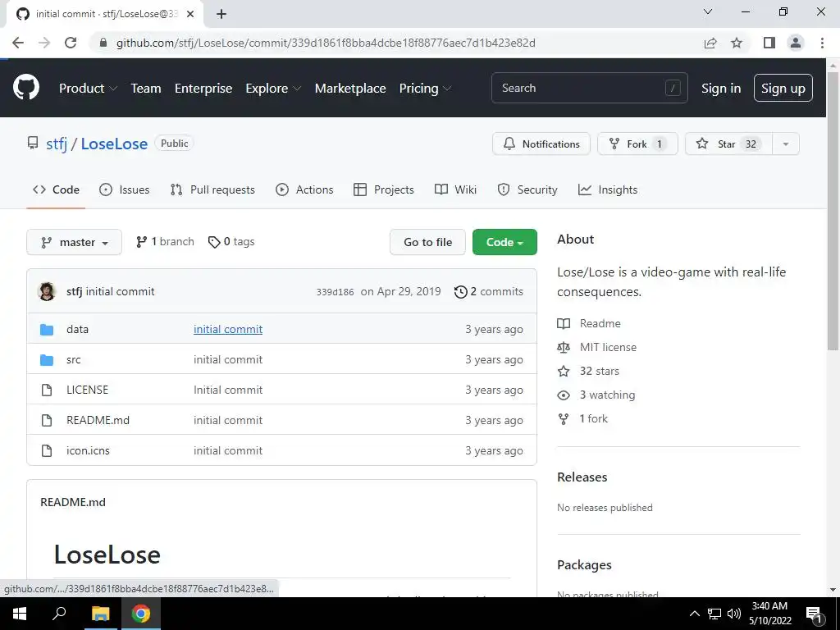Click the browser back arrow
This screenshot has width=840, height=630.
[x=18, y=43]
